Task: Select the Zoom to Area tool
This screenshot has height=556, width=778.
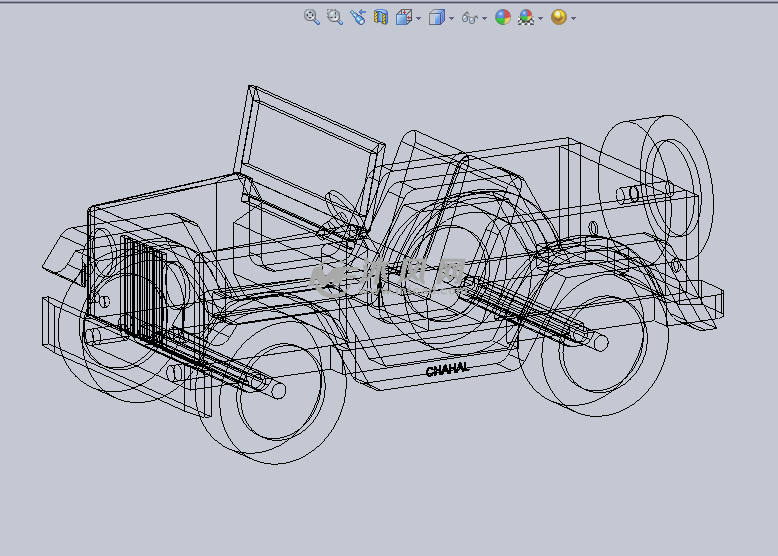Action: [334, 17]
